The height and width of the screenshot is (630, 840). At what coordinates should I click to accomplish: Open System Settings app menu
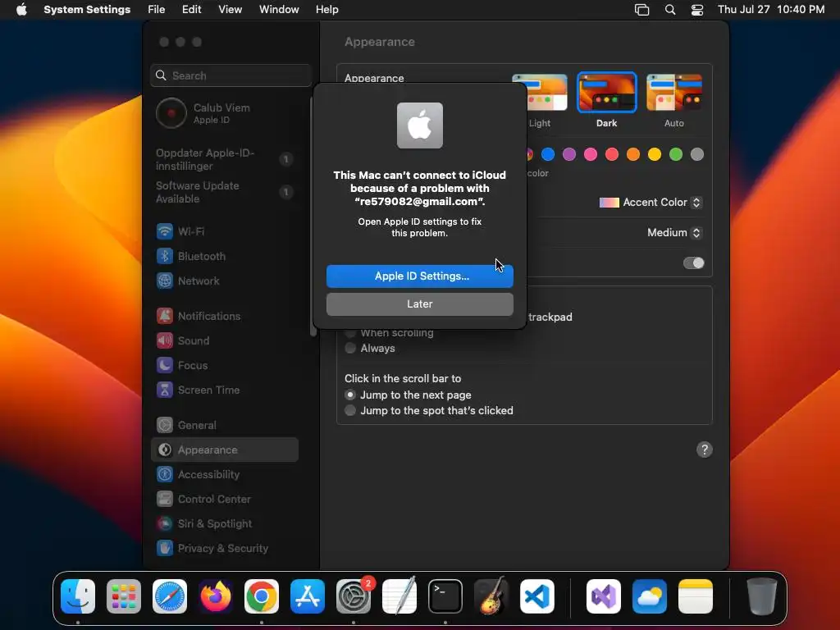click(x=87, y=10)
